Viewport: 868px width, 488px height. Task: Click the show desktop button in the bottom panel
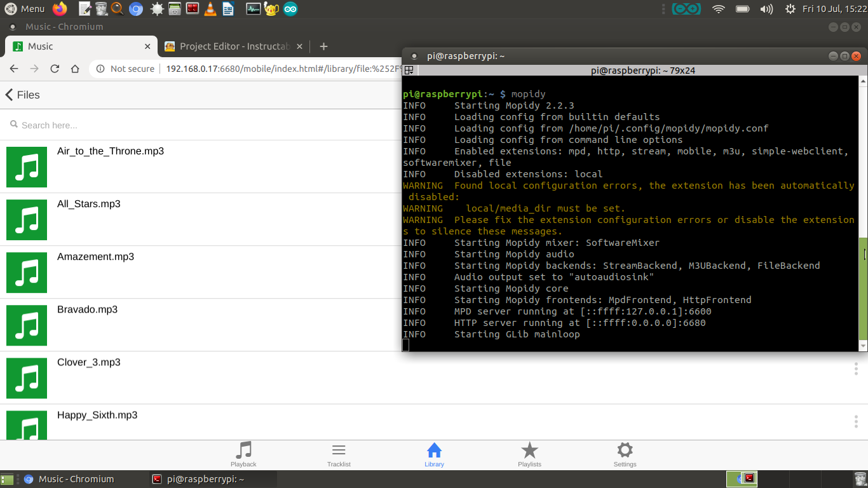tap(7, 479)
